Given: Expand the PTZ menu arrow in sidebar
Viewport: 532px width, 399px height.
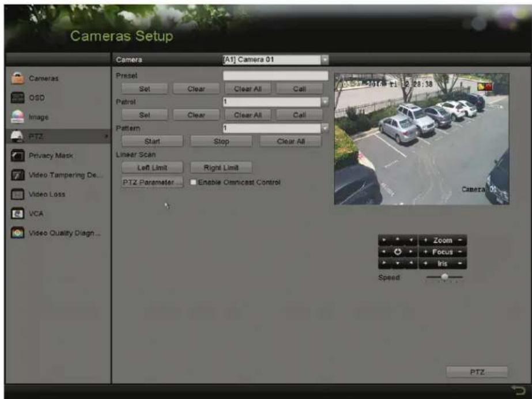Looking at the screenshot, I should click(x=106, y=136).
